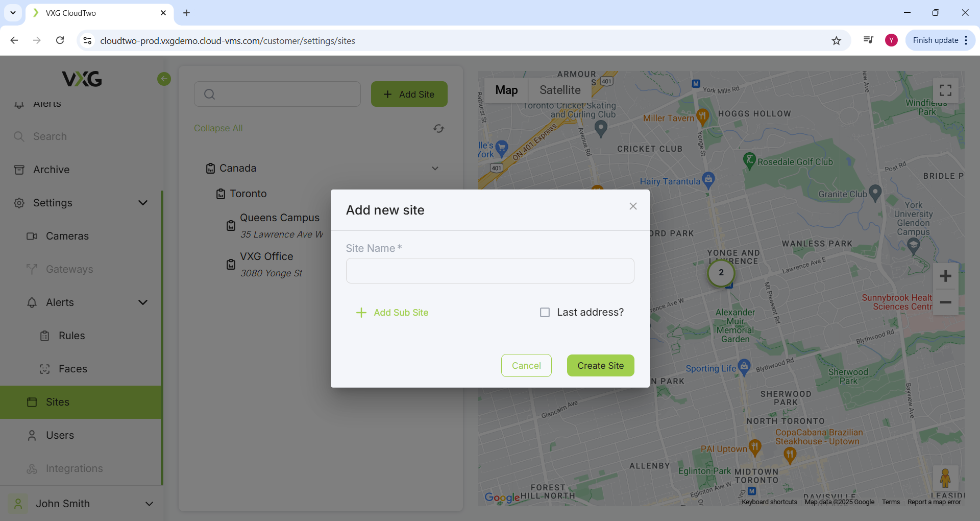Collapse the Settings menu section
980x521 pixels.
(143, 203)
